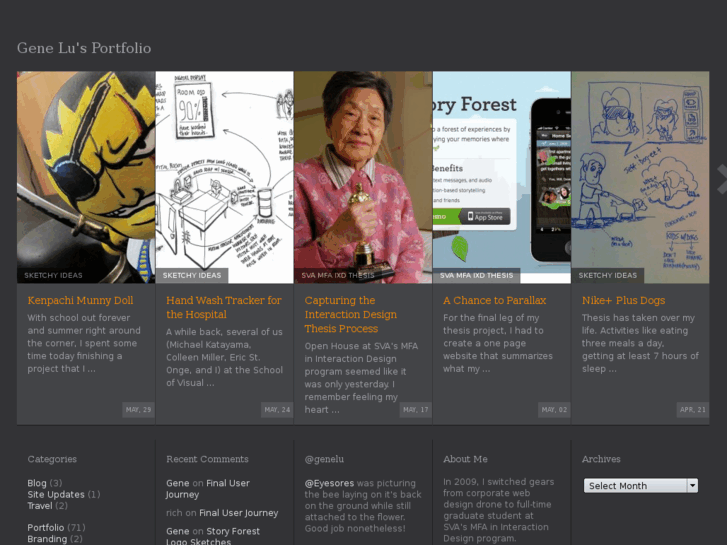Click the next-slide arrow on carousel

click(721, 178)
